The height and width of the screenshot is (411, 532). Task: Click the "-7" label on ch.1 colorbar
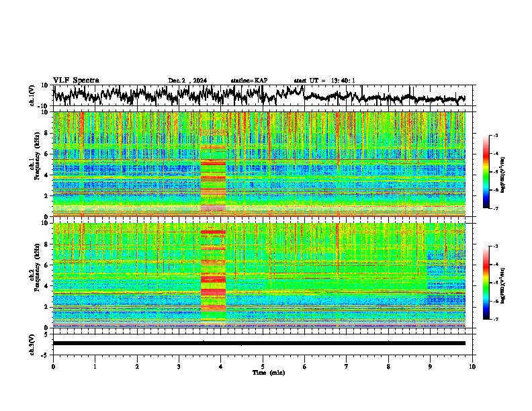(x=495, y=208)
